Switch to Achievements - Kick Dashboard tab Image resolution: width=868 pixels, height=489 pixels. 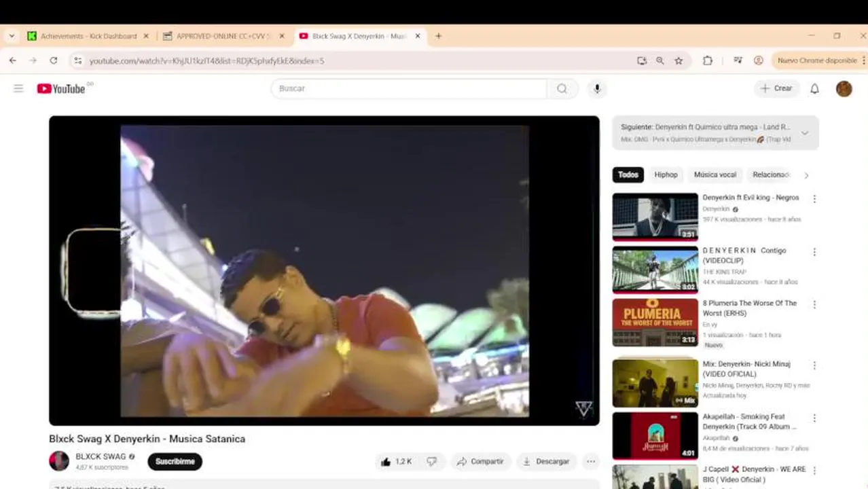pyautogui.click(x=88, y=36)
